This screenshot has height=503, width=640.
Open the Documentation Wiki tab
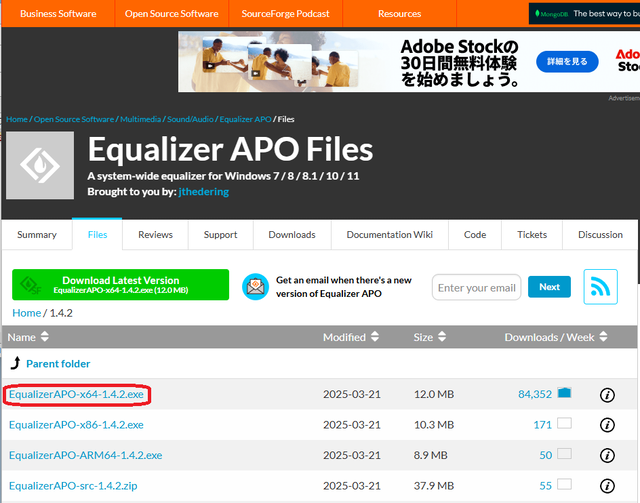[x=389, y=235]
